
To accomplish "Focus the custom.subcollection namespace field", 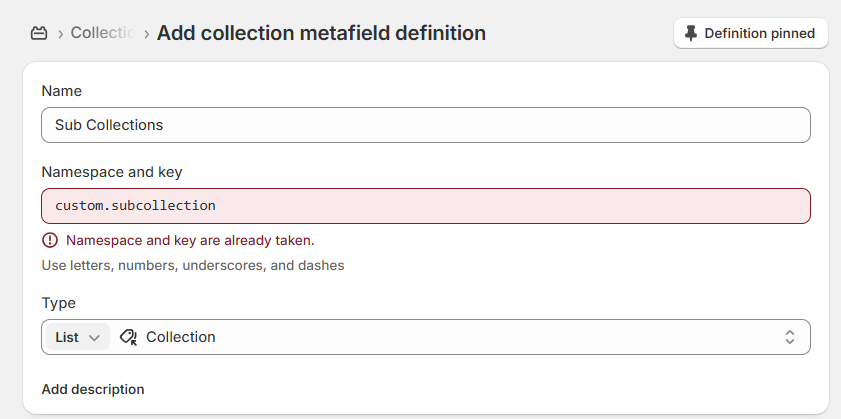I will 425,206.
